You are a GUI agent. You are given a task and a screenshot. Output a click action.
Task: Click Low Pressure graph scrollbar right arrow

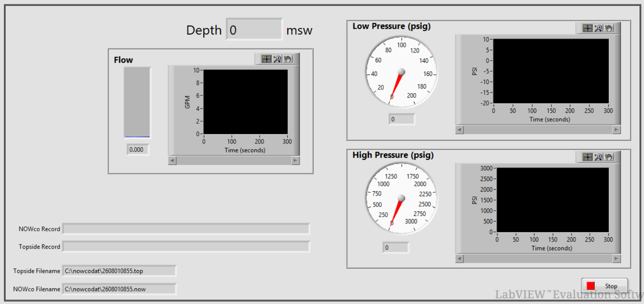[616, 130]
